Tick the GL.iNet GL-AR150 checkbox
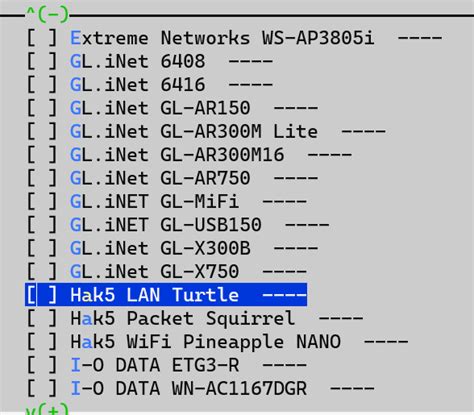Screen dimensions: 474x415 pos(42,108)
